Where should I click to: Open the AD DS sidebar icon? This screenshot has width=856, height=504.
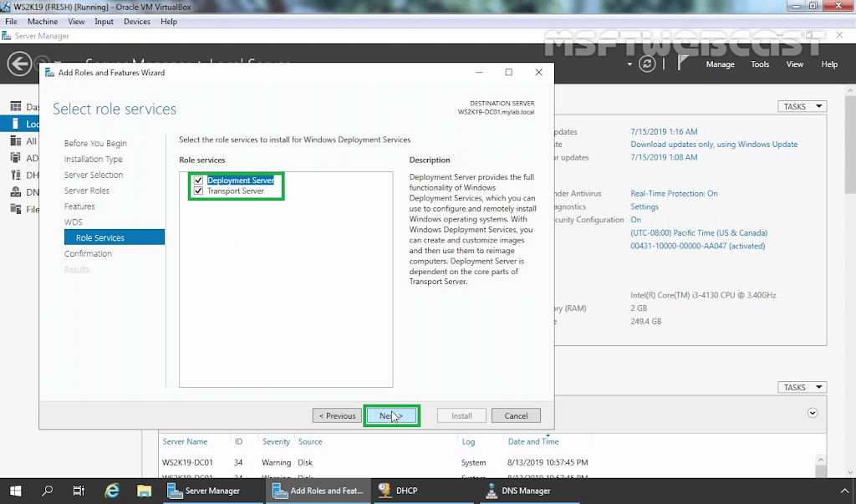(x=16, y=158)
